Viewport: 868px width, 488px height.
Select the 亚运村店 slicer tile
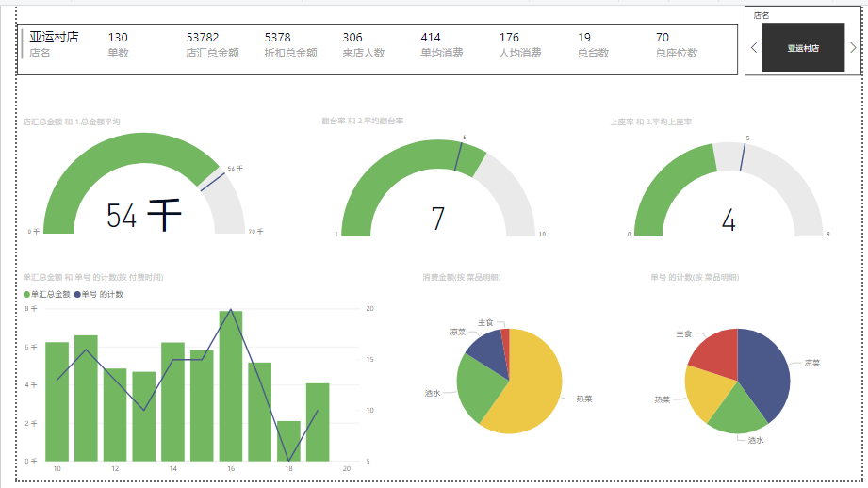(x=803, y=48)
